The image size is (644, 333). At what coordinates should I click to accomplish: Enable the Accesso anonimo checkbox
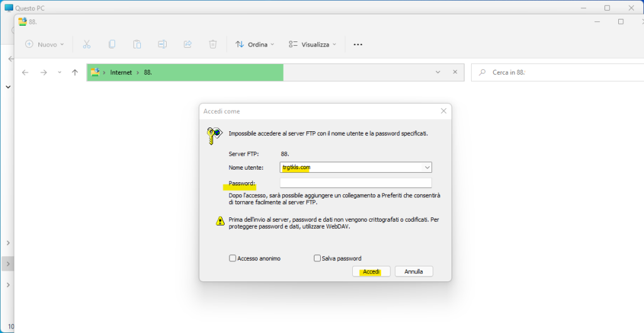(233, 258)
